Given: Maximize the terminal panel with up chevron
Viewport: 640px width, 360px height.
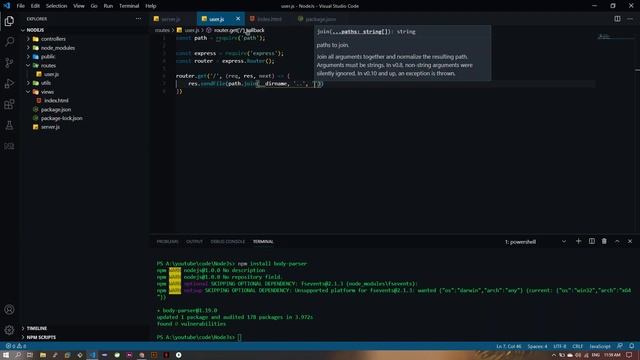Looking at the screenshot, I should 617,241.
